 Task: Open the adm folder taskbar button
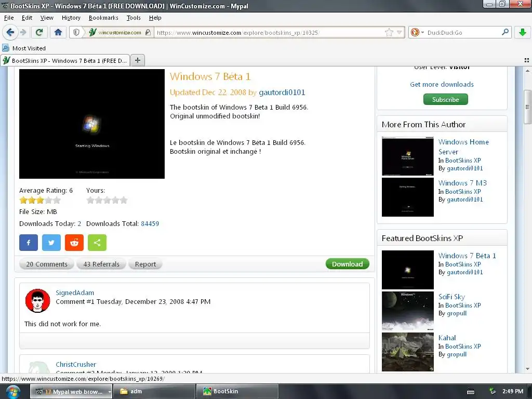pos(154,391)
